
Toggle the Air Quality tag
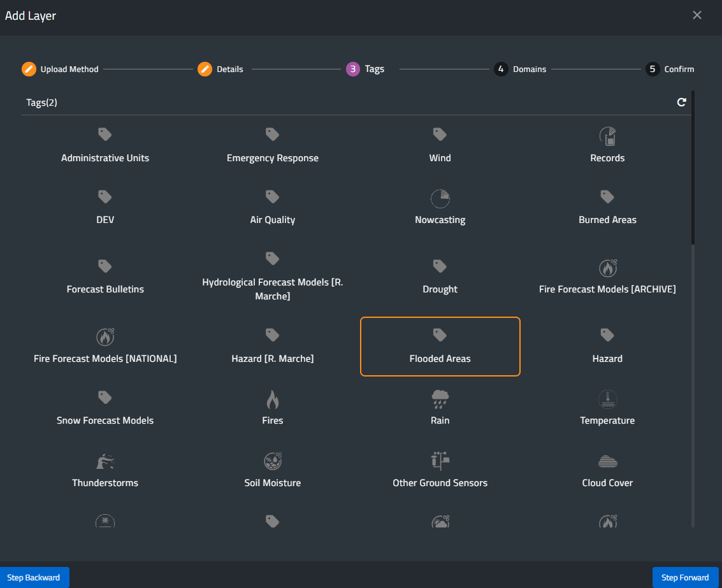[x=272, y=208]
